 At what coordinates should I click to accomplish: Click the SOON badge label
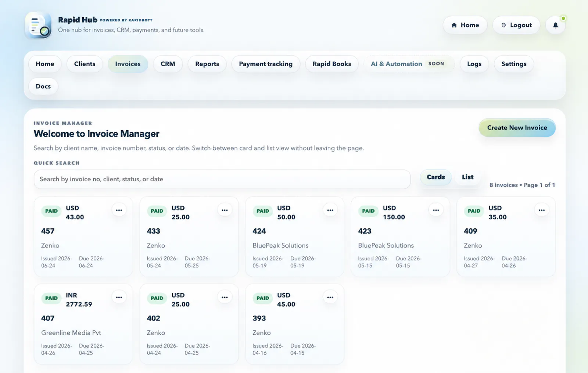pyautogui.click(x=436, y=64)
